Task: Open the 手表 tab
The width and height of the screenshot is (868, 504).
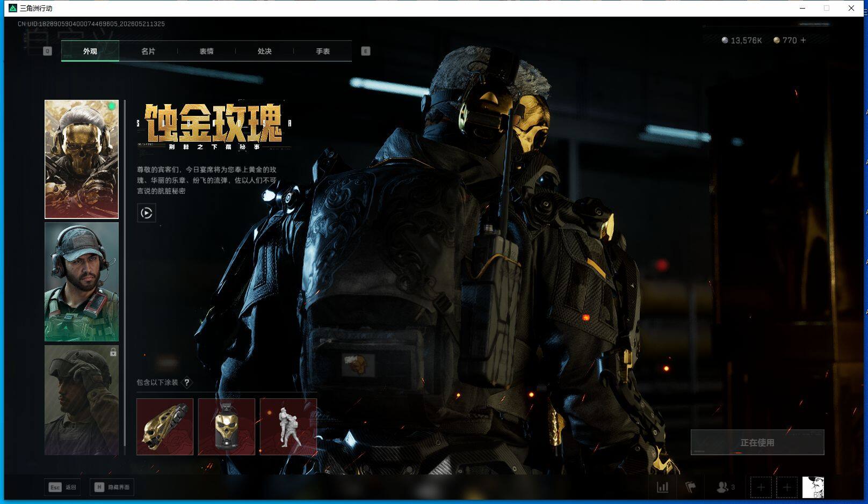Action: (x=323, y=51)
